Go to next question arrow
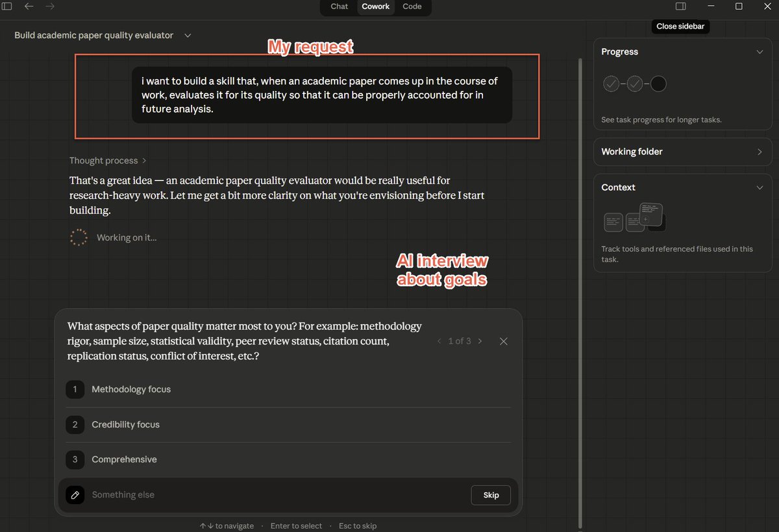The height and width of the screenshot is (532, 779). pos(480,341)
